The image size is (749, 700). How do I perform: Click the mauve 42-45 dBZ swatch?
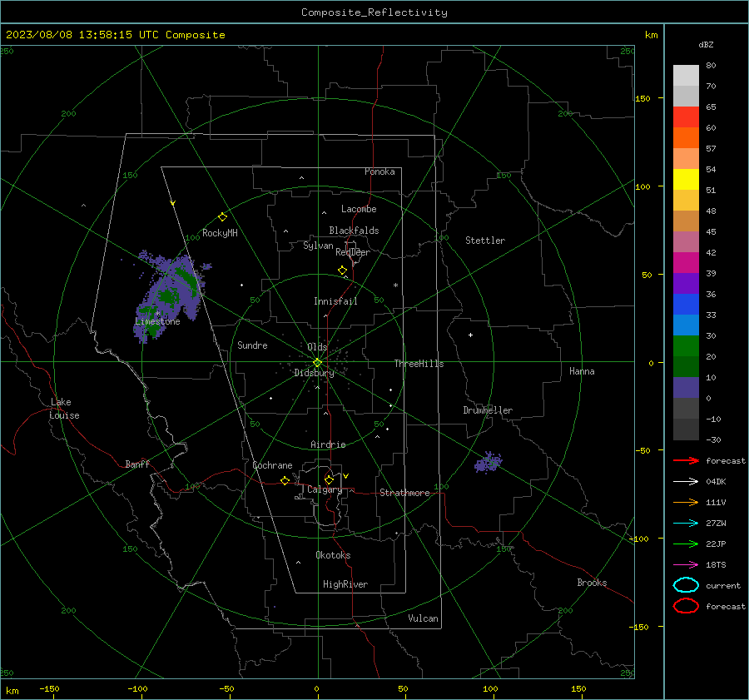point(686,242)
